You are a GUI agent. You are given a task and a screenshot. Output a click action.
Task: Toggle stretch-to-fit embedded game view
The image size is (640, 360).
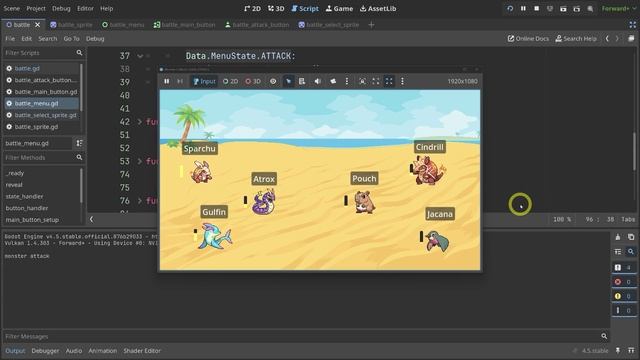(389, 81)
